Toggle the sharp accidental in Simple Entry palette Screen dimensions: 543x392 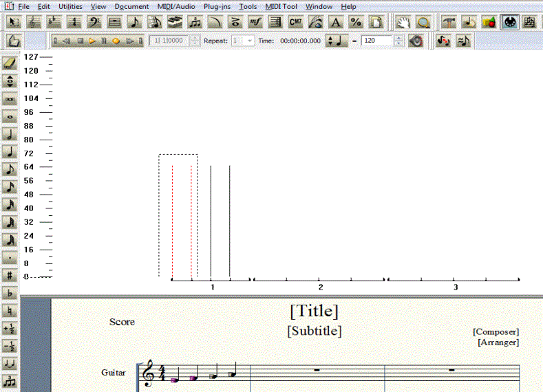coord(10,275)
